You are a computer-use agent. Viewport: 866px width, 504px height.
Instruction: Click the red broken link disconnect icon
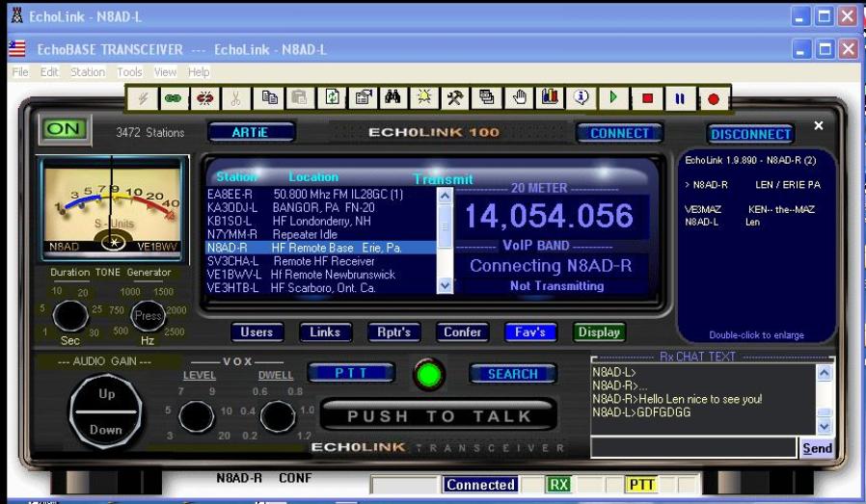pos(204,99)
